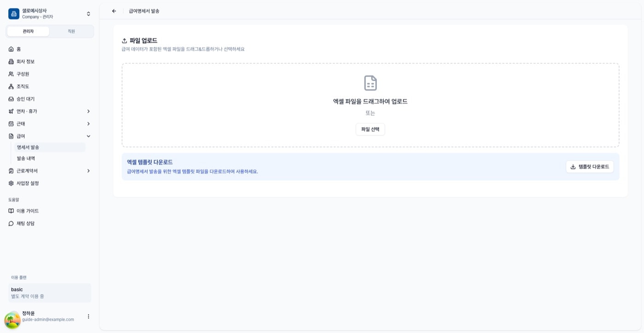Click the 급여명세서 발송 header title
The width and height of the screenshot is (644, 333).
(144, 11)
